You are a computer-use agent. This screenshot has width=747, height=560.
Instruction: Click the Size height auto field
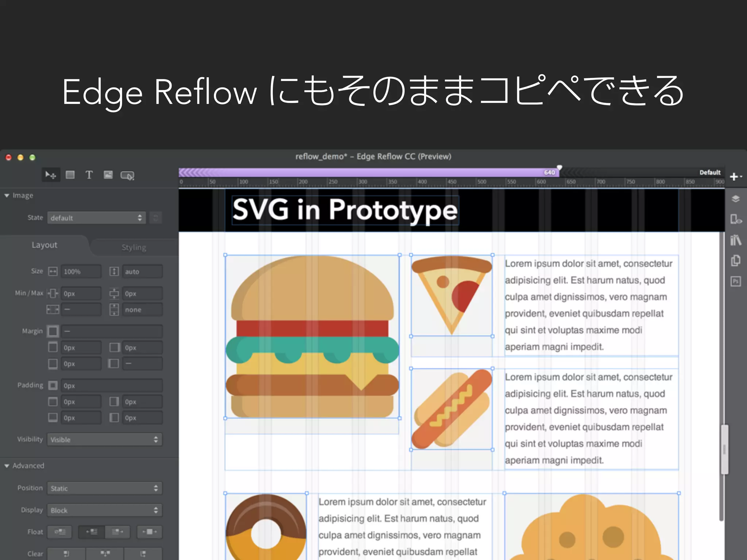tap(142, 271)
